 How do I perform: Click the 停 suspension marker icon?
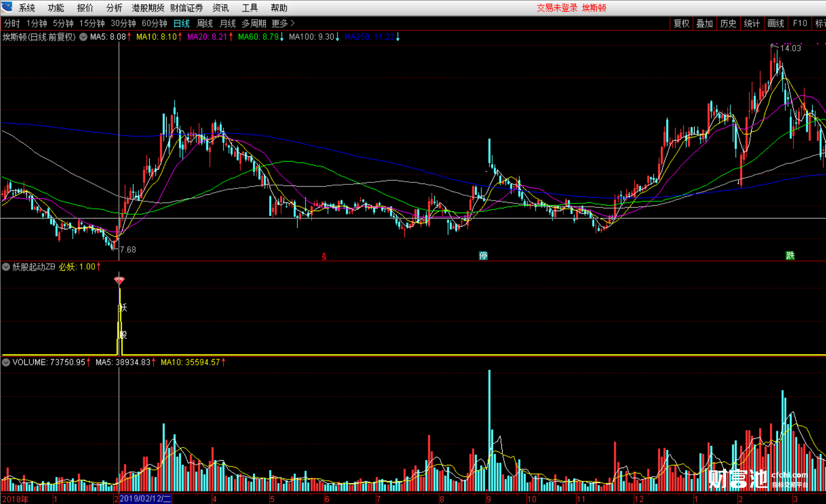click(483, 256)
